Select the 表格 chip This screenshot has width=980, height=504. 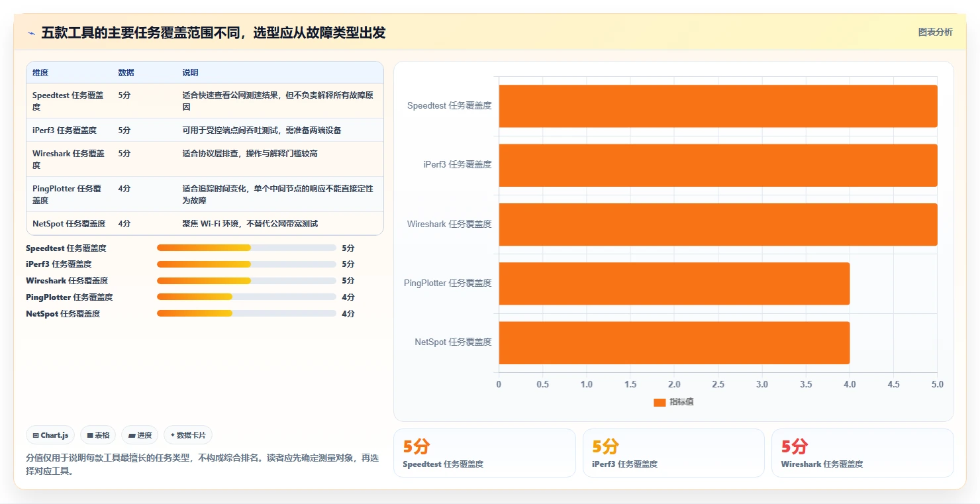98,435
